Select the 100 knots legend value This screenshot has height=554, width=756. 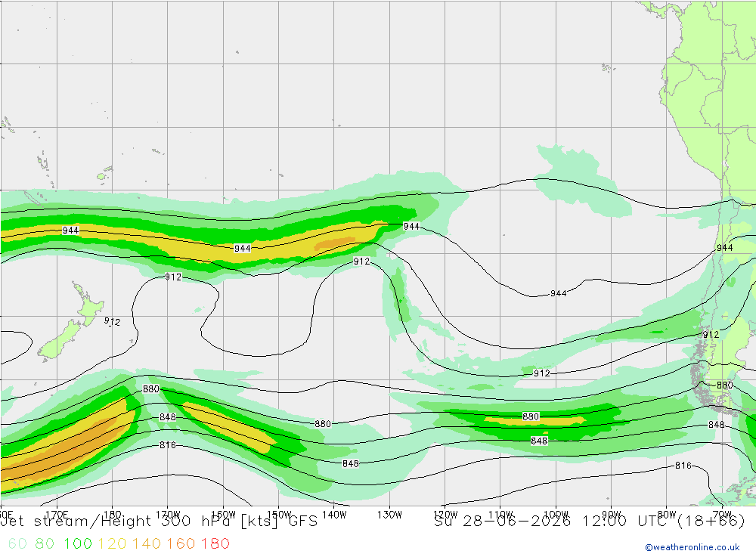pyautogui.click(x=78, y=543)
